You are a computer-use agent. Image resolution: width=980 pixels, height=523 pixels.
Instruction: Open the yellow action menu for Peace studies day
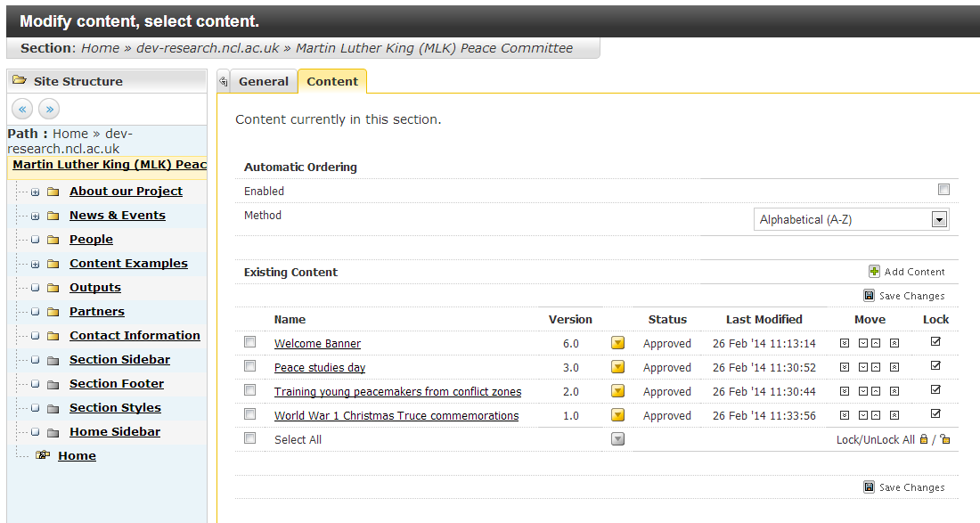coord(617,367)
